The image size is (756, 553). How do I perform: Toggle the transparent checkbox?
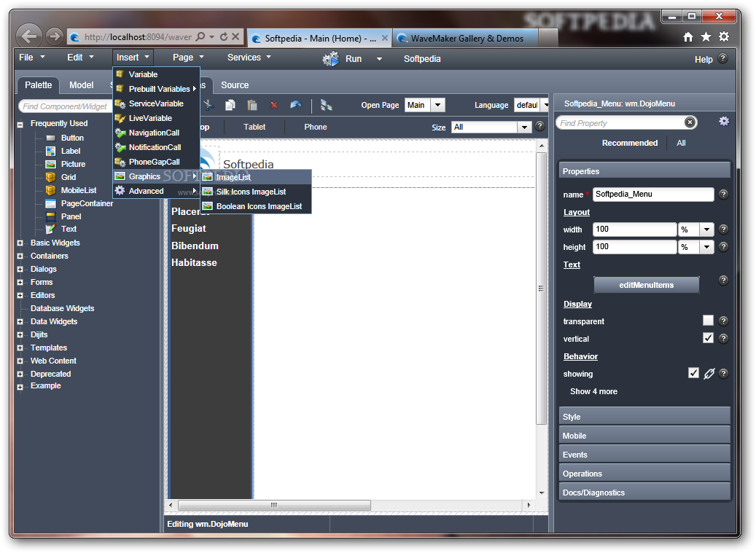(708, 321)
